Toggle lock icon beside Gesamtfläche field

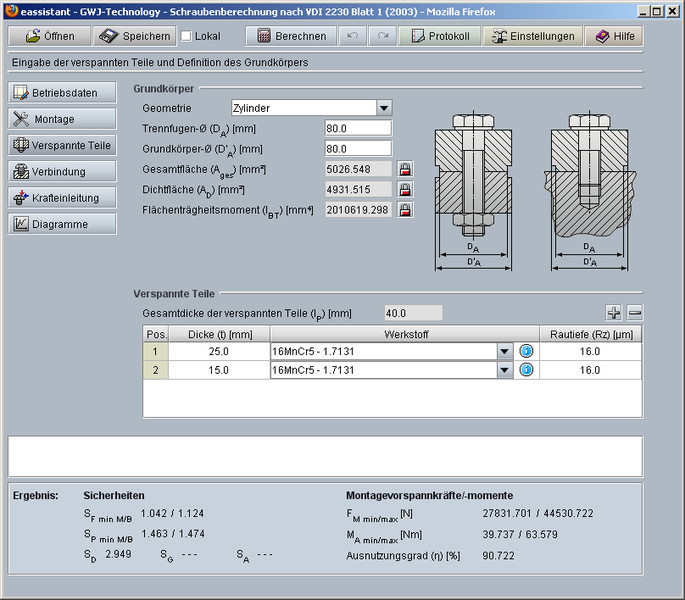405,169
